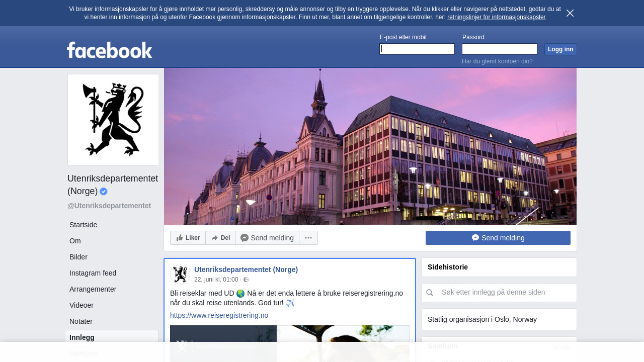This screenshot has width=644, height=362.
Task: Open the Arrangementer section
Action: pyautogui.click(x=93, y=289)
